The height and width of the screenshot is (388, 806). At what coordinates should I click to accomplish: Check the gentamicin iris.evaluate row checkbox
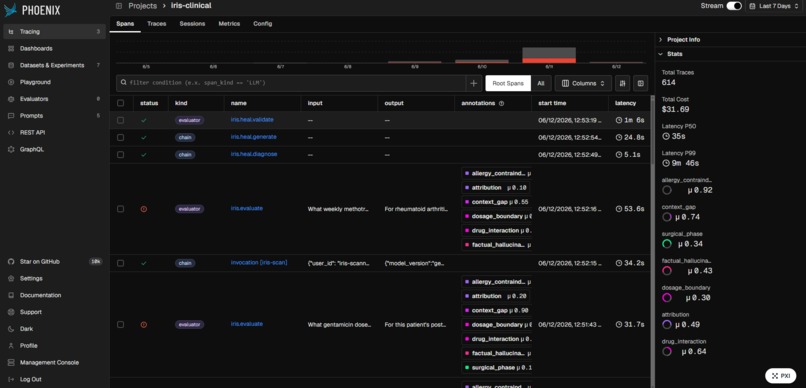coord(120,325)
